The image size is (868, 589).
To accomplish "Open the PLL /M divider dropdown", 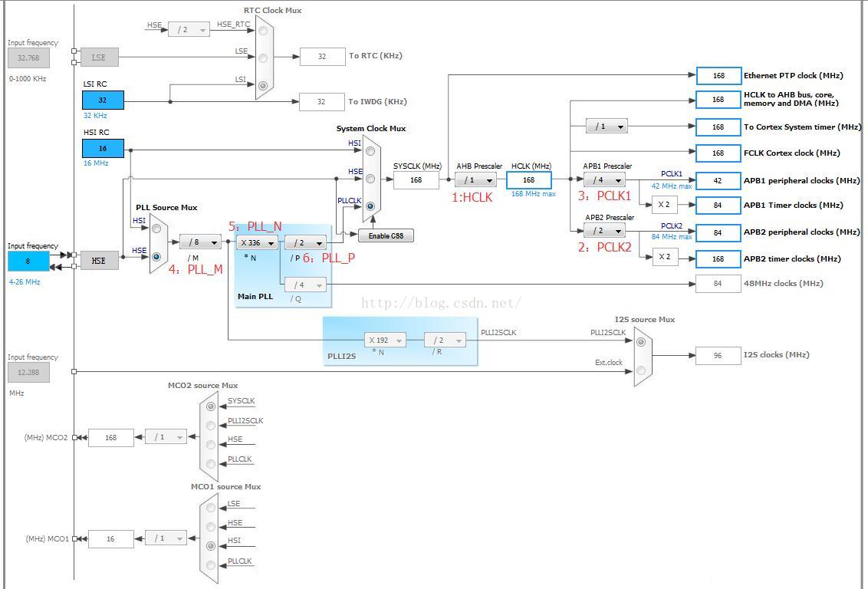I will coord(200,242).
